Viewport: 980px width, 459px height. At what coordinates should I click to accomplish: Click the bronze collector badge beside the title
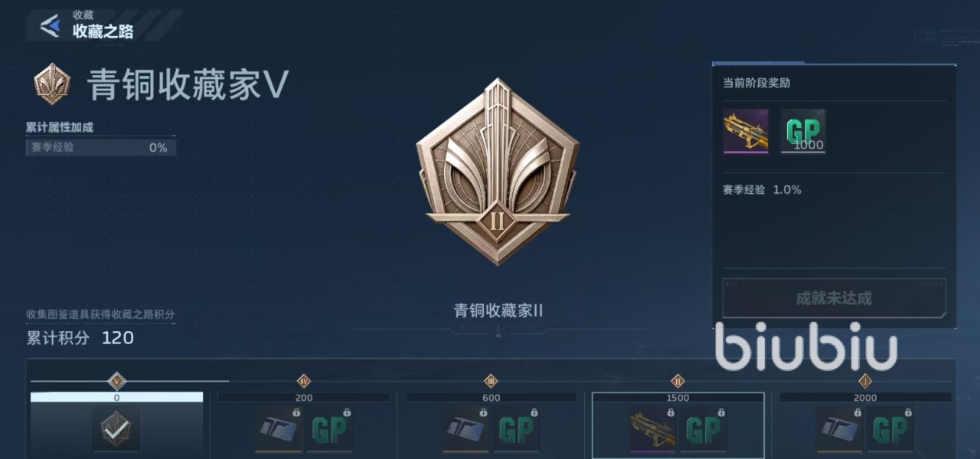(52, 84)
